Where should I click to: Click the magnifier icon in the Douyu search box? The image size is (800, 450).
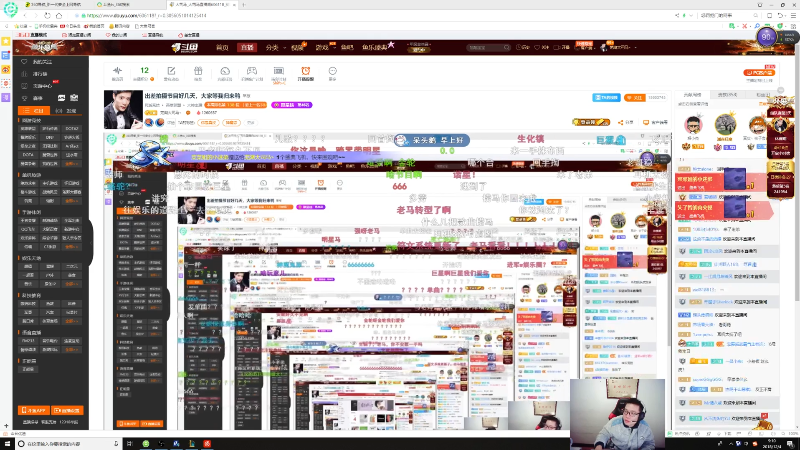pyautogui.click(x=506, y=47)
